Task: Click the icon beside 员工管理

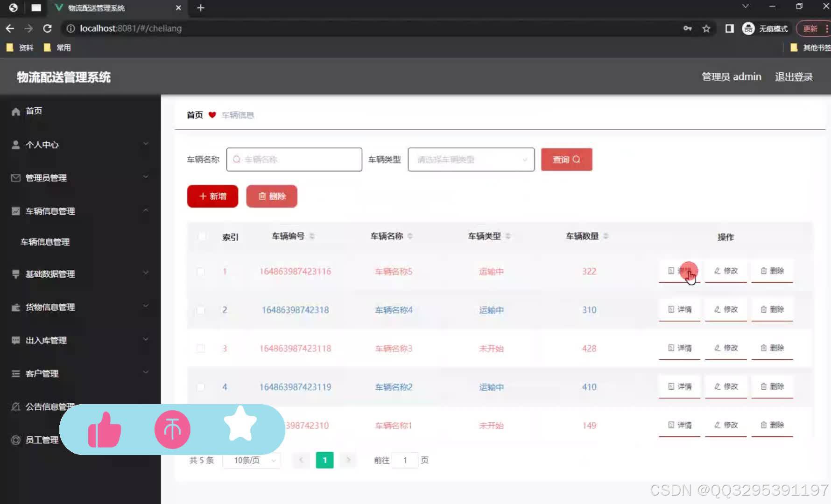Action: 16,440
